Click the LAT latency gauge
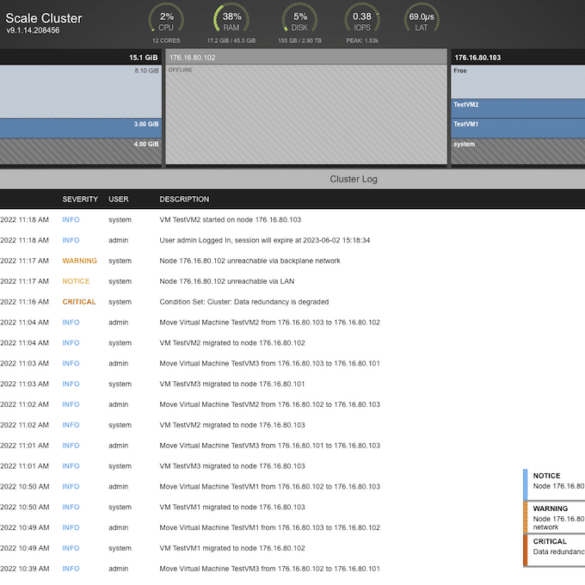585x585 pixels. click(422, 19)
